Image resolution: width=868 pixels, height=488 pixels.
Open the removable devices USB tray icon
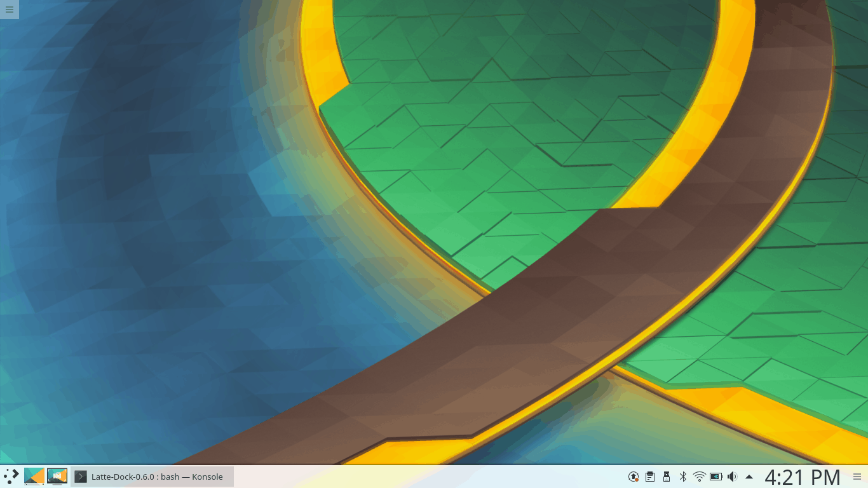tap(667, 477)
